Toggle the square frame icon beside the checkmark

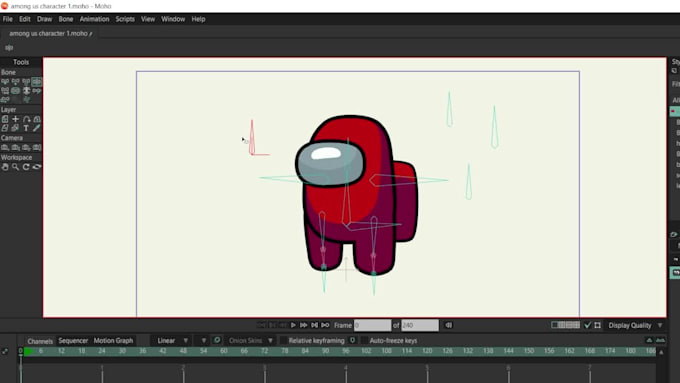coord(598,325)
